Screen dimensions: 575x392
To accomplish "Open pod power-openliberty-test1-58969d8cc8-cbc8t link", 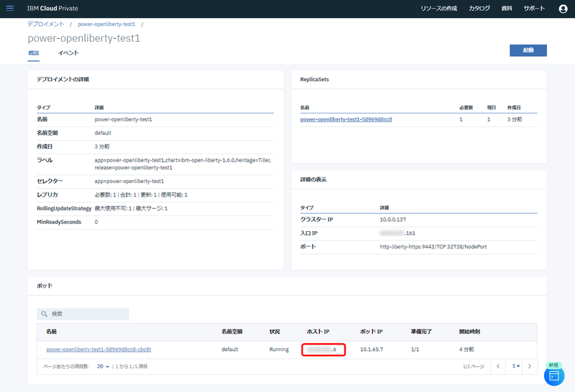I will click(98, 350).
